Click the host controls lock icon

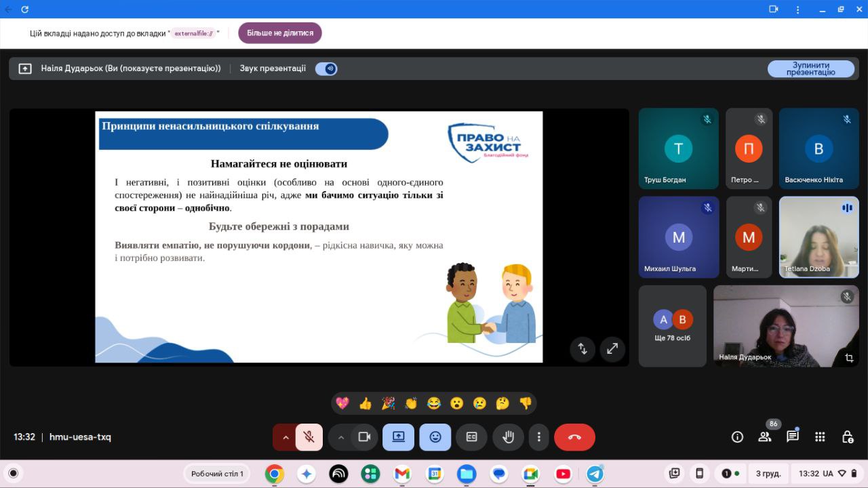pos(847,437)
